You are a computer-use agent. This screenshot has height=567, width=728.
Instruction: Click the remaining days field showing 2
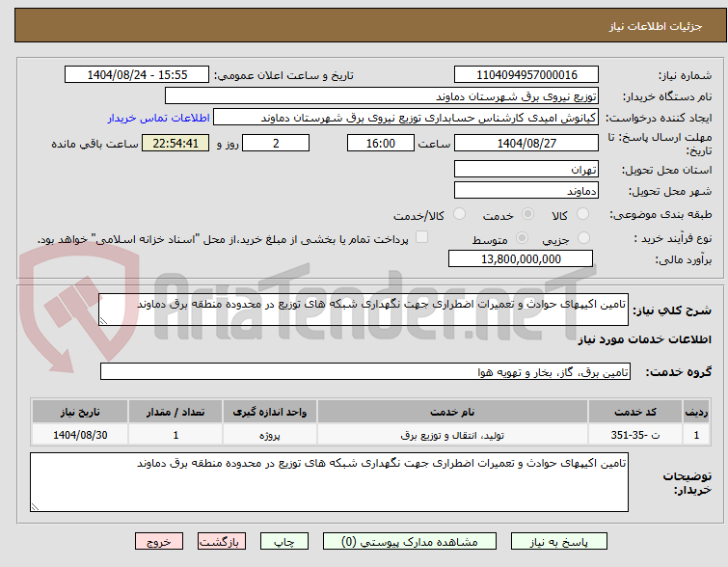pyautogui.click(x=276, y=143)
